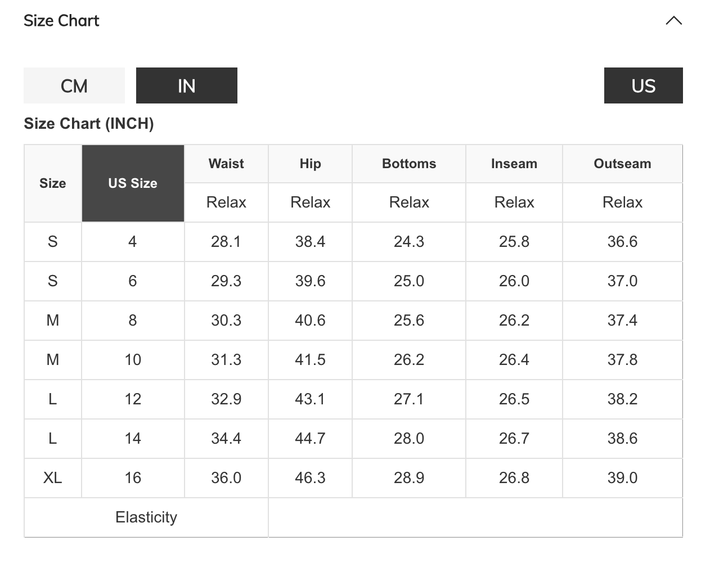The width and height of the screenshot is (728, 568).
Task: Click the Elasticity row label
Action: (x=146, y=517)
